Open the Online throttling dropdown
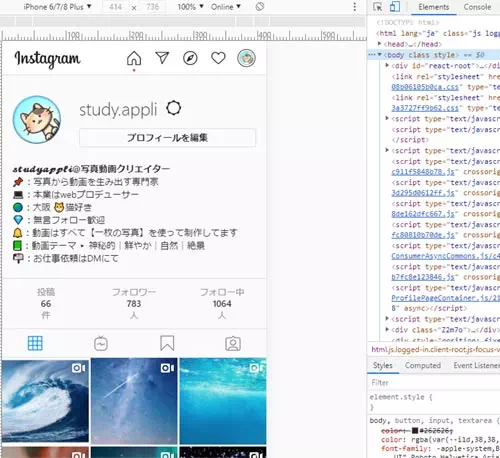Viewport: 500px width, 458px height. click(x=225, y=7)
